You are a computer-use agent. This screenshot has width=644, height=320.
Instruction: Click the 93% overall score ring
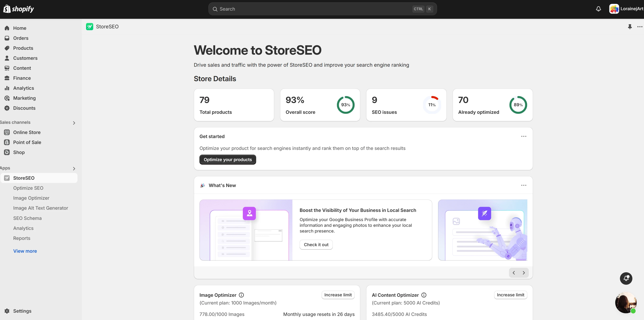click(345, 105)
